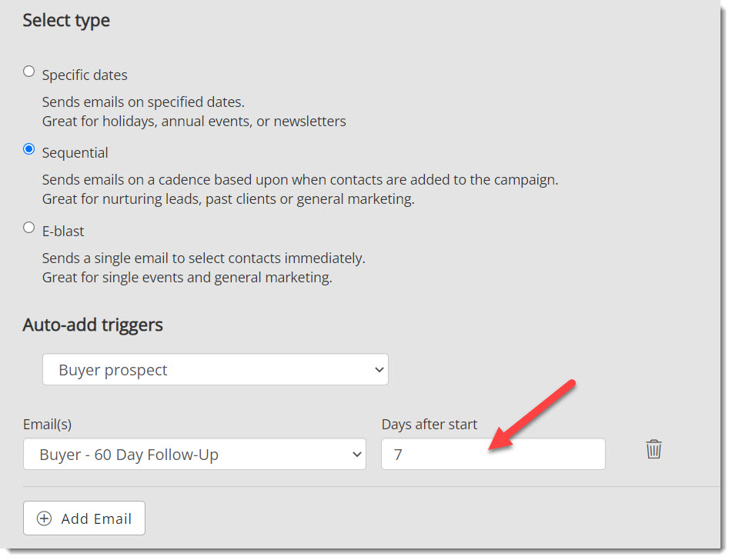Expand the Buyer - 60 Day Follow-Up dropdown
Viewport: 732px width, 560px height.
pos(194,455)
